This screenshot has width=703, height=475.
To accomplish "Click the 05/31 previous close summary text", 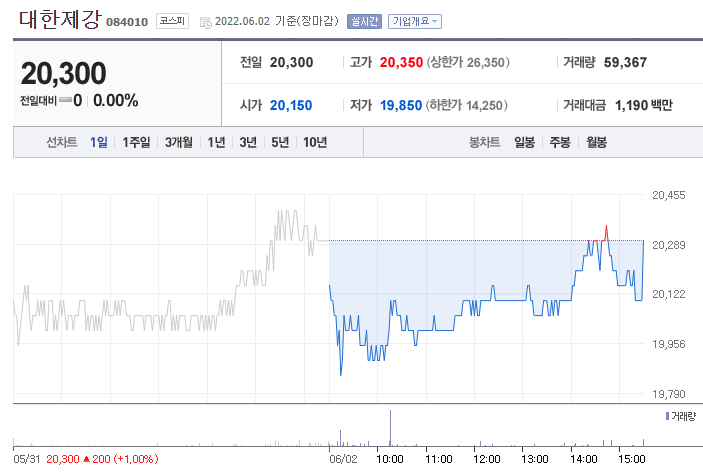I will (x=86, y=459).
